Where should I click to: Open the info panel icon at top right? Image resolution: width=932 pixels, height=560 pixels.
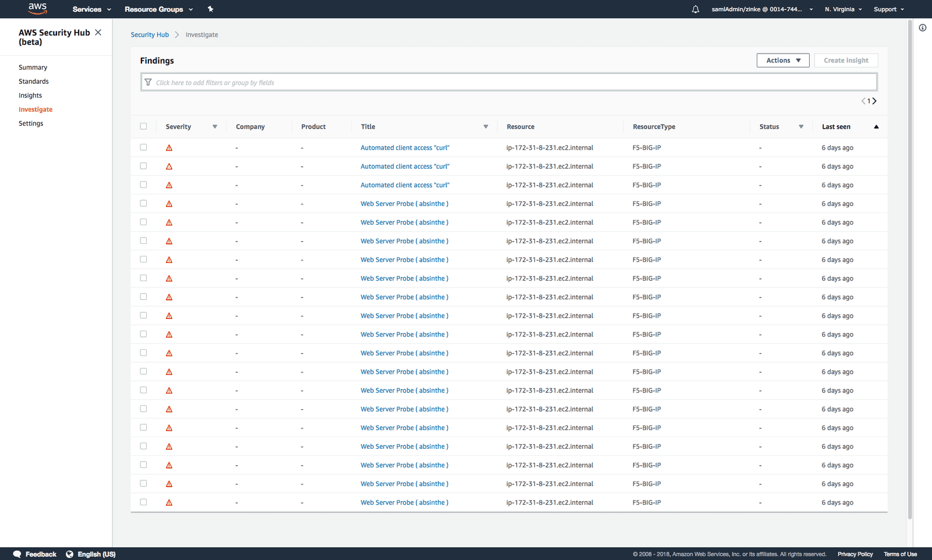click(x=922, y=27)
